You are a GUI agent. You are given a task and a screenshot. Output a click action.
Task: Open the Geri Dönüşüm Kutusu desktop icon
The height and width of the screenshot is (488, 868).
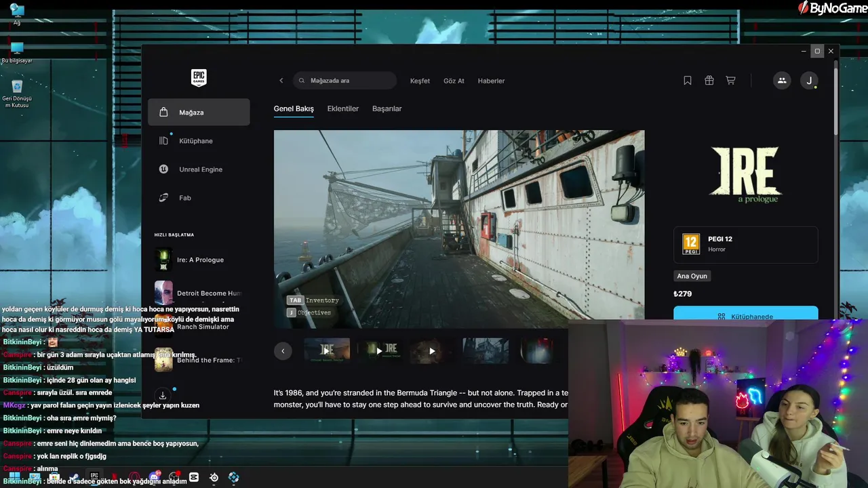[x=17, y=94]
